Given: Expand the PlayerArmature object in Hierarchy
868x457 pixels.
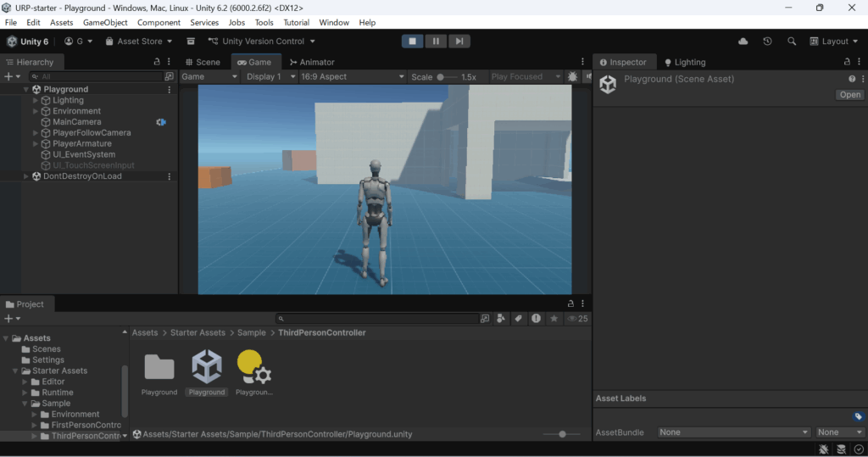Looking at the screenshot, I should [x=36, y=144].
